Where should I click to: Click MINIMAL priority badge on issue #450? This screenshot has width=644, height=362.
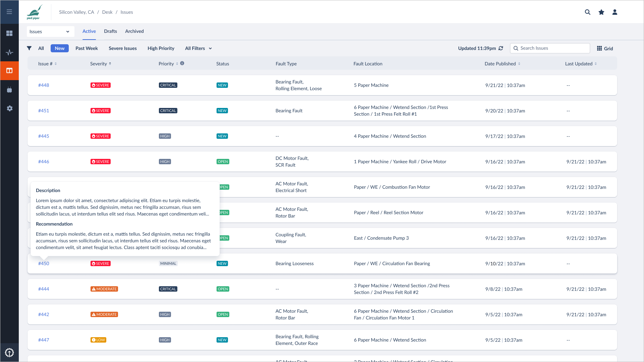(x=168, y=263)
